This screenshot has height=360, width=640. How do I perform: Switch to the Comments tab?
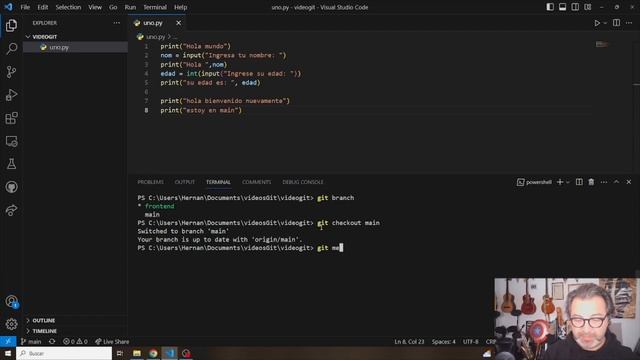[256, 182]
